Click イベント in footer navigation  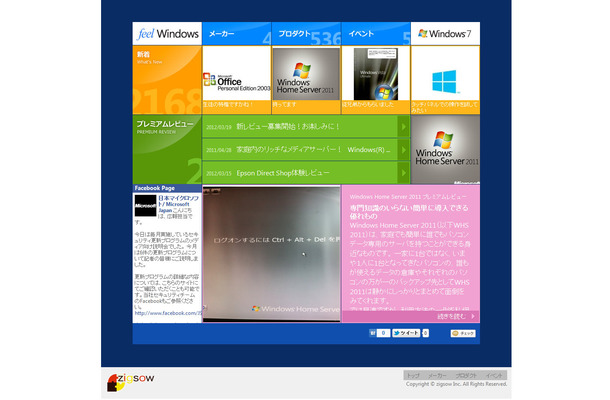[494, 375]
